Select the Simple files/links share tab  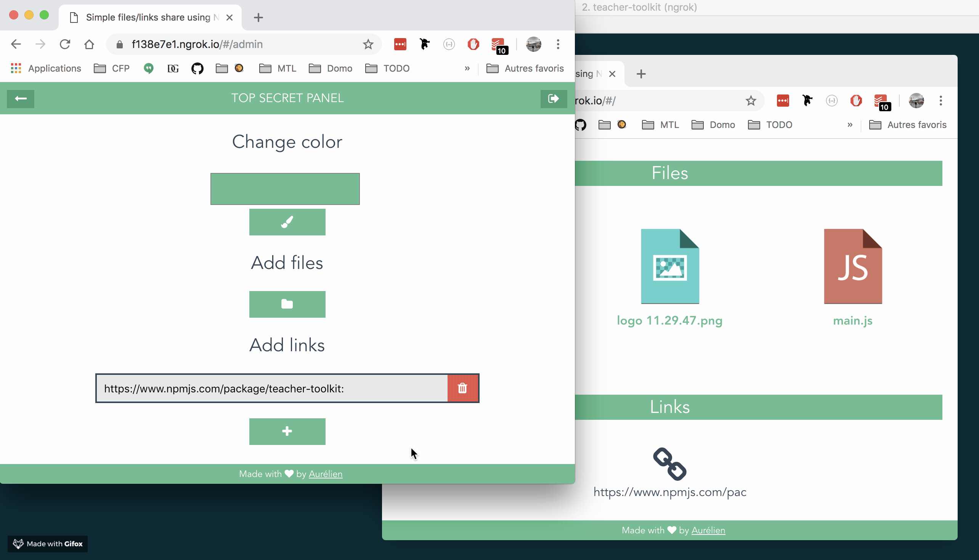(148, 17)
